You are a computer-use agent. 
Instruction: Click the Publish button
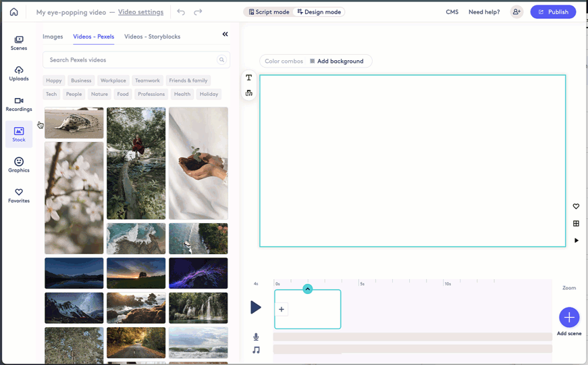pyautogui.click(x=553, y=12)
